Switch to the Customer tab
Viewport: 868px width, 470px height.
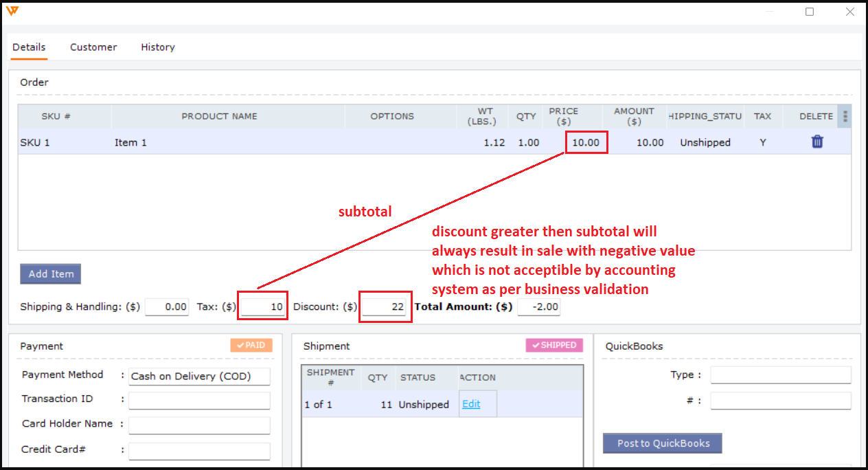(x=93, y=47)
